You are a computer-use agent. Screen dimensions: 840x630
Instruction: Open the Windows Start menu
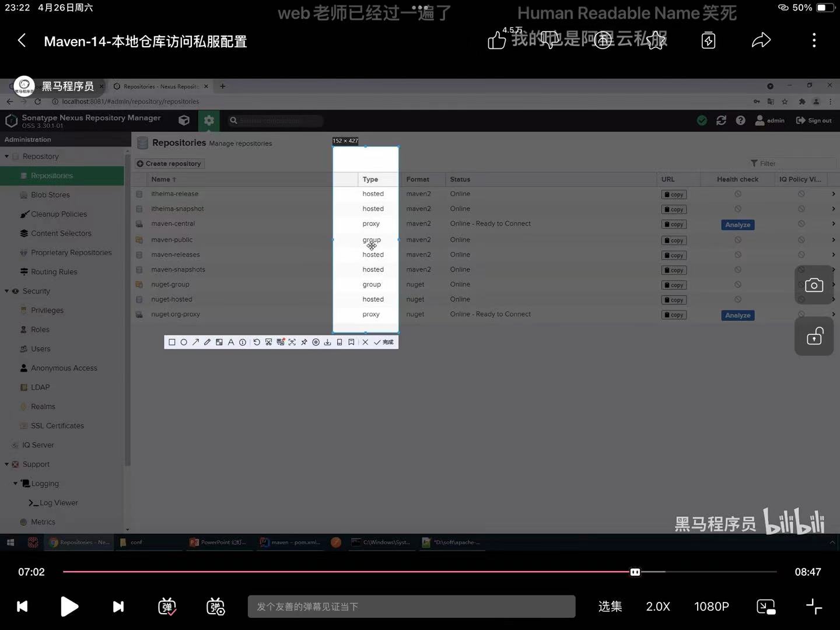pos(10,542)
